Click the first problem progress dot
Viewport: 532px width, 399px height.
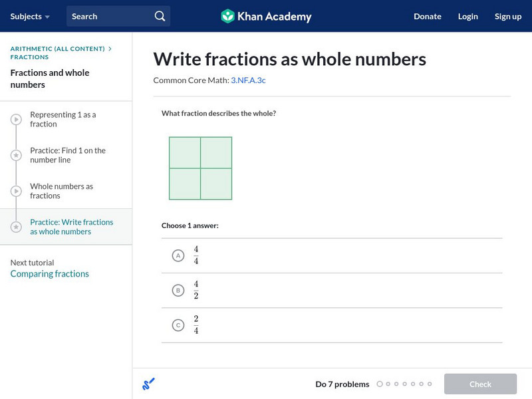(380, 384)
